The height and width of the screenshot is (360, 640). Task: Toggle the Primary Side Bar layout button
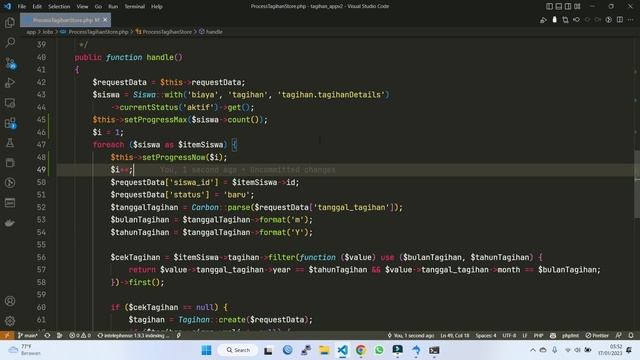coord(549,6)
